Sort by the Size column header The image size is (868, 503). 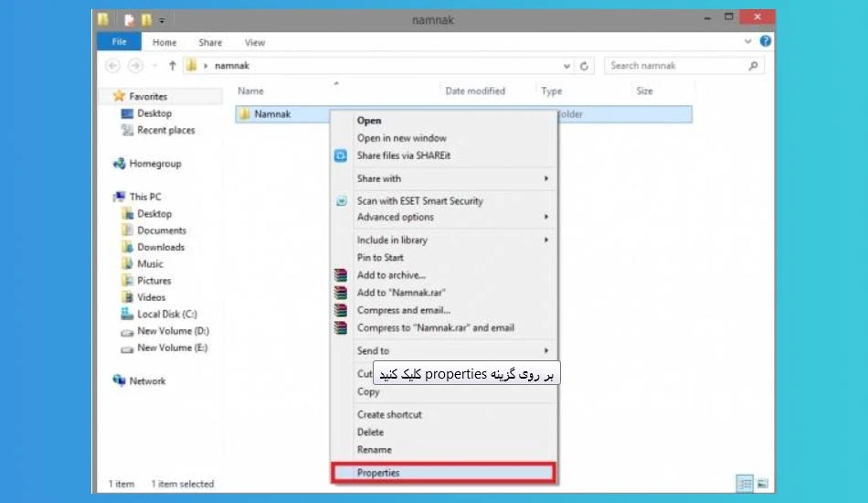click(x=644, y=91)
